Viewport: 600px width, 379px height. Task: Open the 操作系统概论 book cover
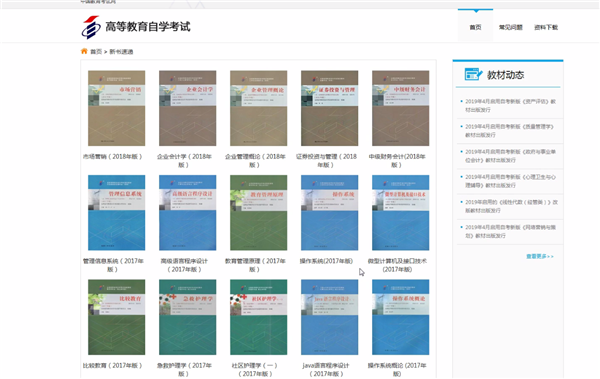[401, 317]
